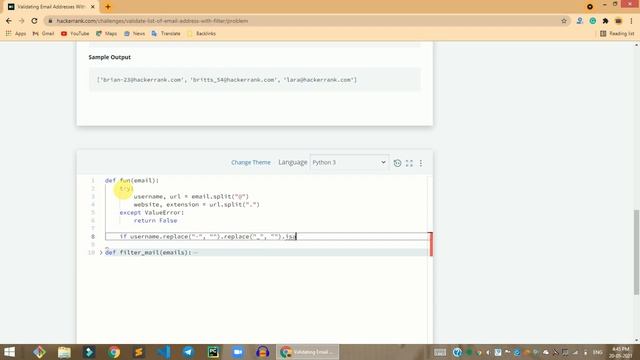Open the Translate bookmark

point(166,33)
